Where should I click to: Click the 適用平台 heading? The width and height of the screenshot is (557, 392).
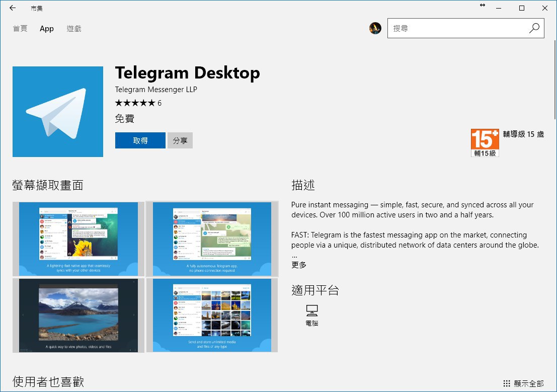coord(315,290)
